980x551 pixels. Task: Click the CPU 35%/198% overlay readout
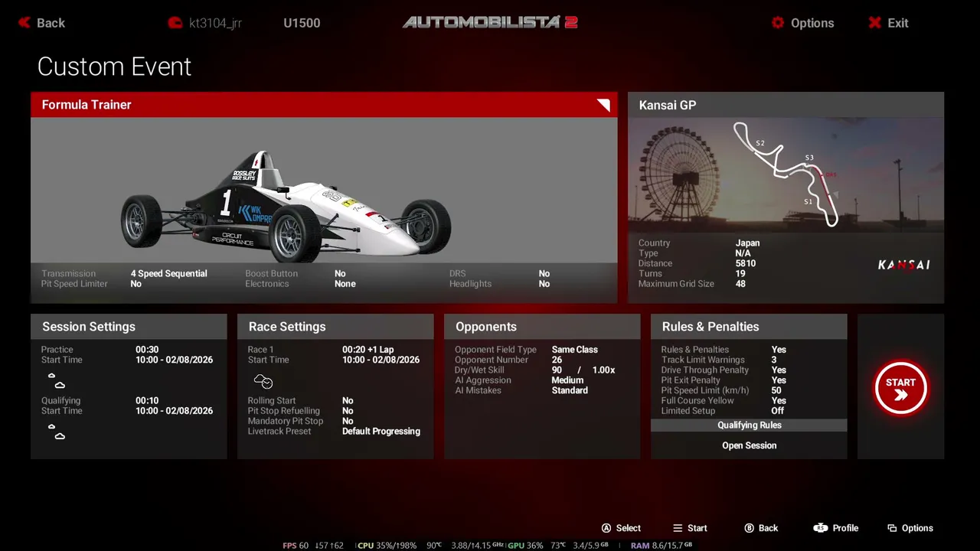(x=387, y=546)
